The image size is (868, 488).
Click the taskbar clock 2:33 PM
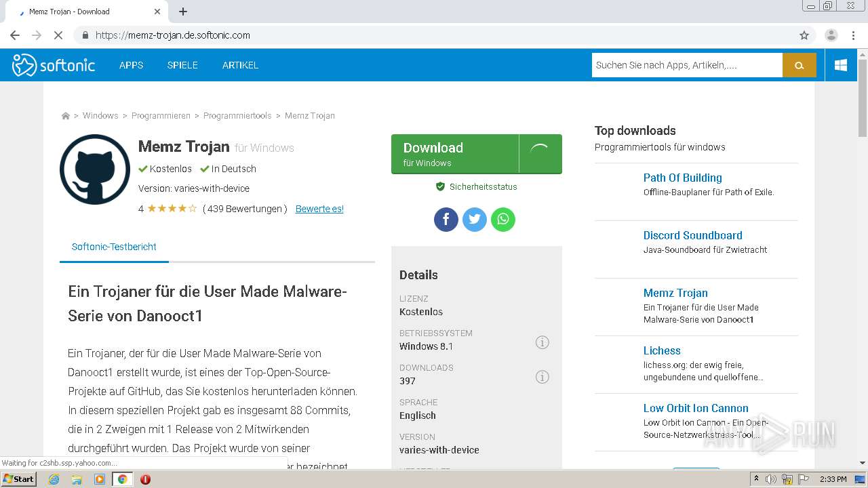pyautogui.click(x=833, y=479)
